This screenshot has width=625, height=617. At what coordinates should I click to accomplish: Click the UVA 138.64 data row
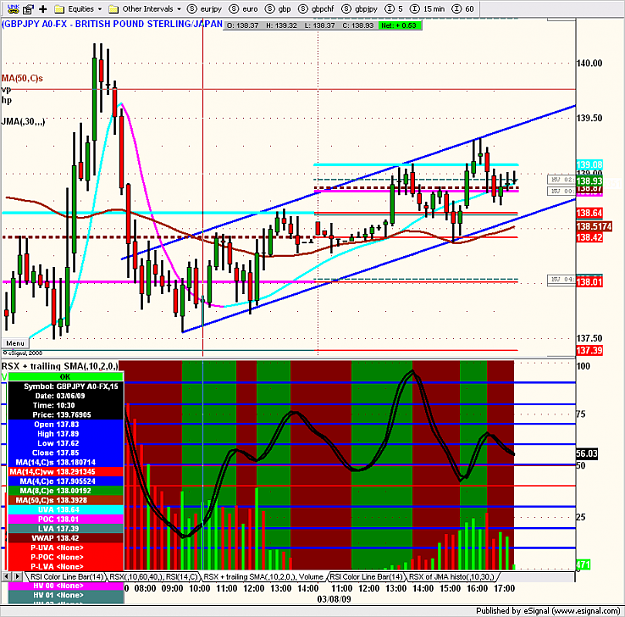tap(65, 510)
